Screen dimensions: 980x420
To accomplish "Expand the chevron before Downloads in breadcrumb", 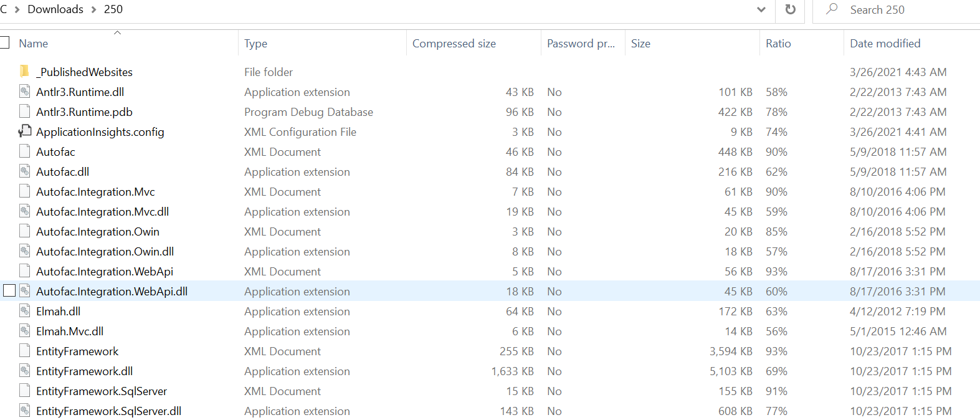I will [17, 9].
